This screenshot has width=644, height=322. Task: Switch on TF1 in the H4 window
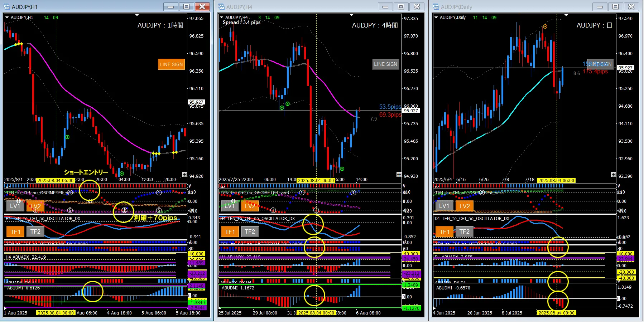pos(230,231)
